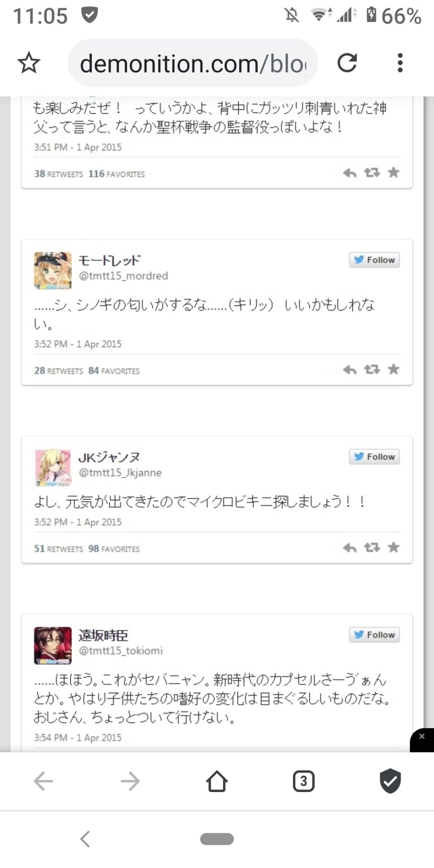Follow the @tmtt15_tokiomi account
434x868 pixels.
tap(375, 635)
